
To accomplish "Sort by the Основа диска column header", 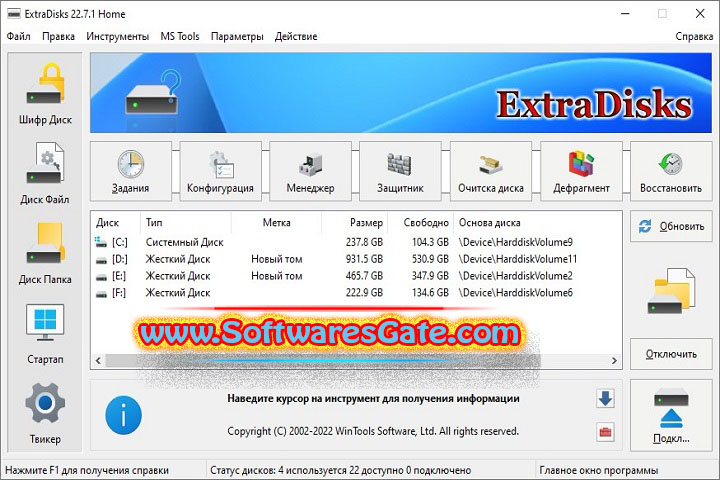I will pyautogui.click(x=538, y=223).
